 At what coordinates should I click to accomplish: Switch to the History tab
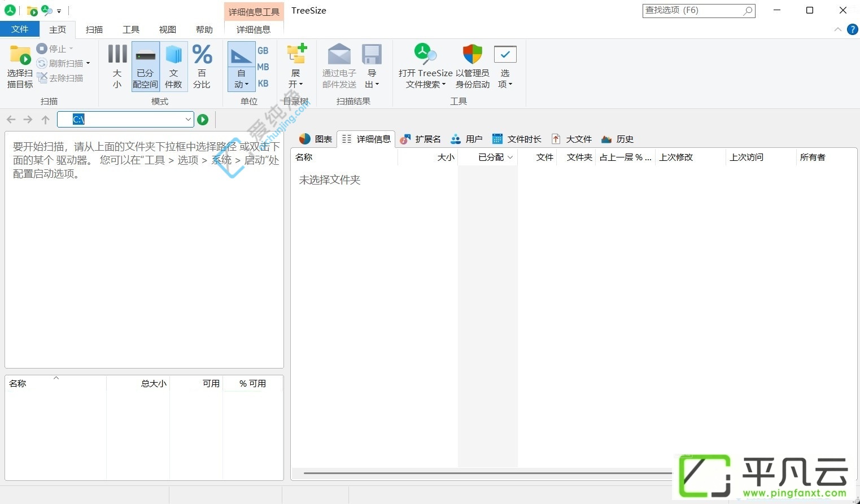[x=617, y=139]
